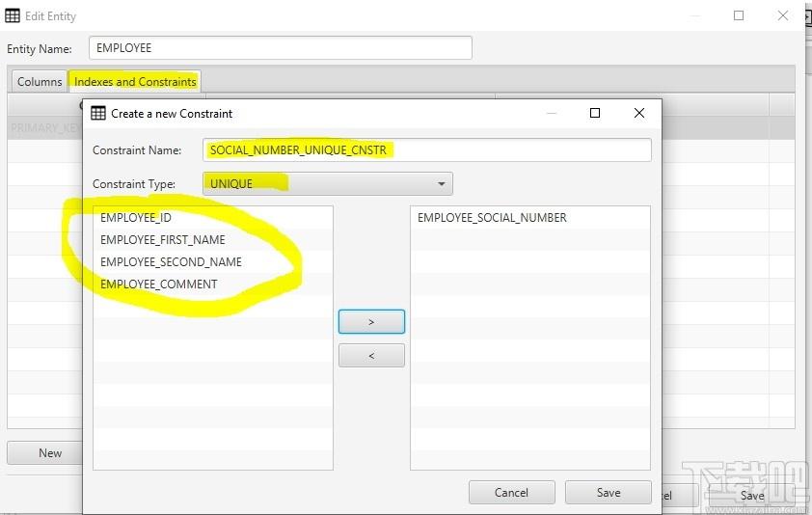Click the Entity Name field with EMPLOYEE
Viewport: 812px width, 515px height.
pyautogui.click(x=281, y=47)
